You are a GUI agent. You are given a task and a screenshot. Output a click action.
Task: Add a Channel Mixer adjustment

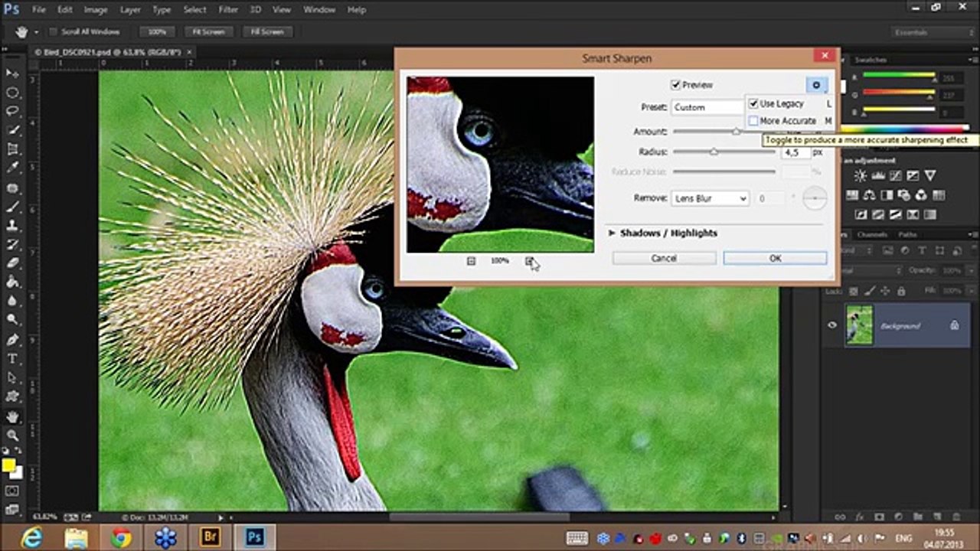921,195
